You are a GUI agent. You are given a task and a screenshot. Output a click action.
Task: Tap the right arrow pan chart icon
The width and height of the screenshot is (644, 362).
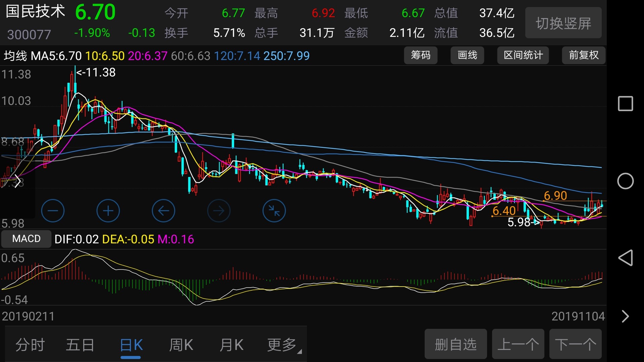coord(219,211)
